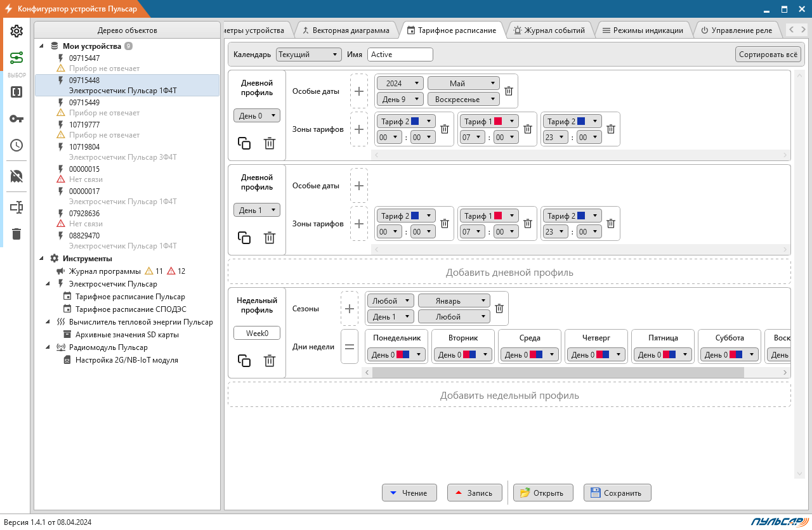Add tariff zone to День 1 profile

pyautogui.click(x=359, y=224)
